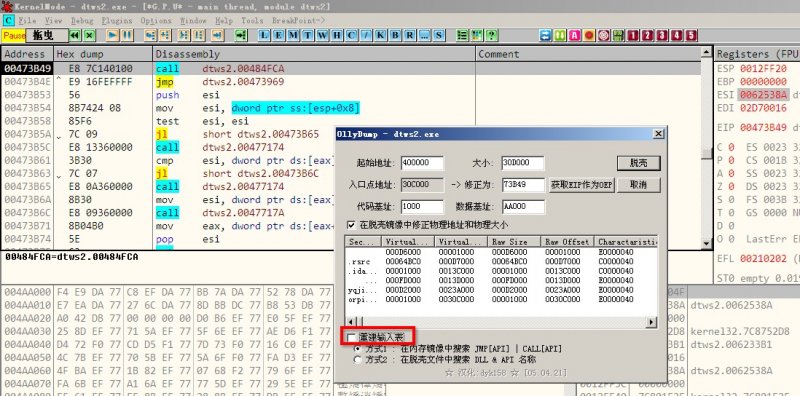Click the Hex dump column header

(103, 54)
